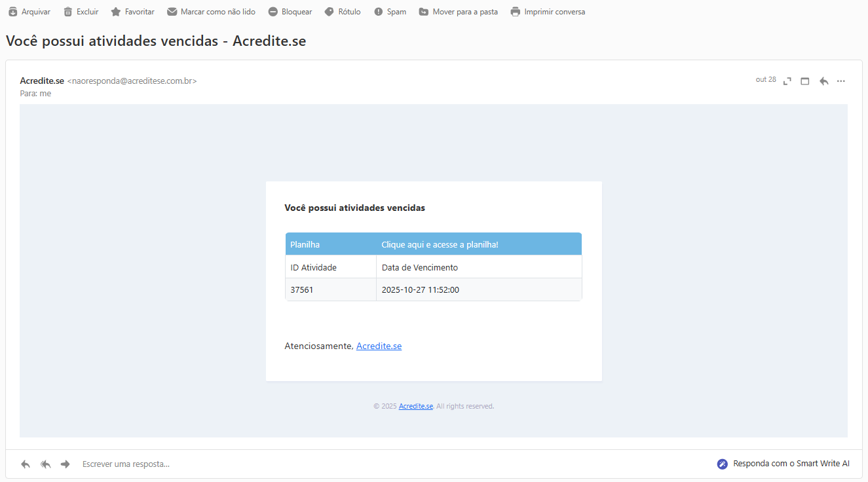868x482 pixels.
Task: Click the reply icon in bottom bar
Action: [x=26, y=464]
